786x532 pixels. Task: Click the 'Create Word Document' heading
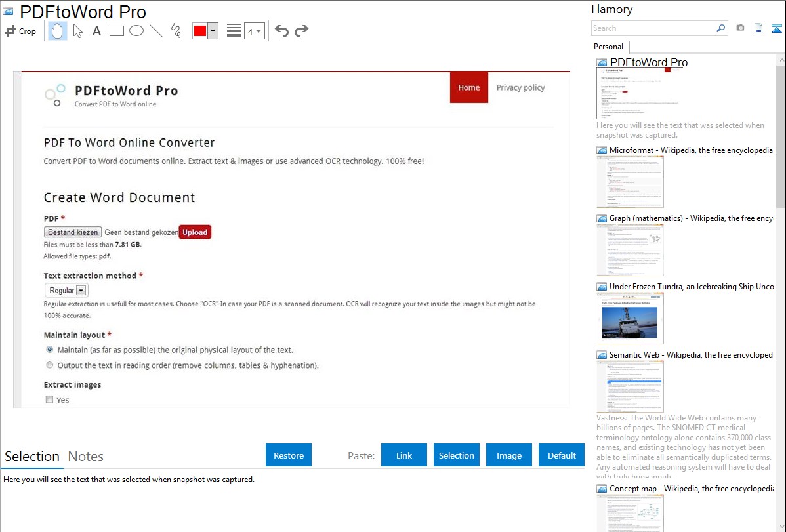[119, 197]
